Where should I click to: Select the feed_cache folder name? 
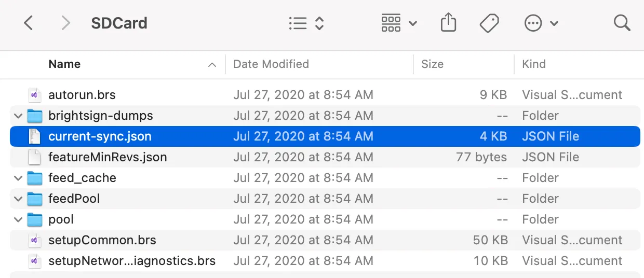coord(82,178)
